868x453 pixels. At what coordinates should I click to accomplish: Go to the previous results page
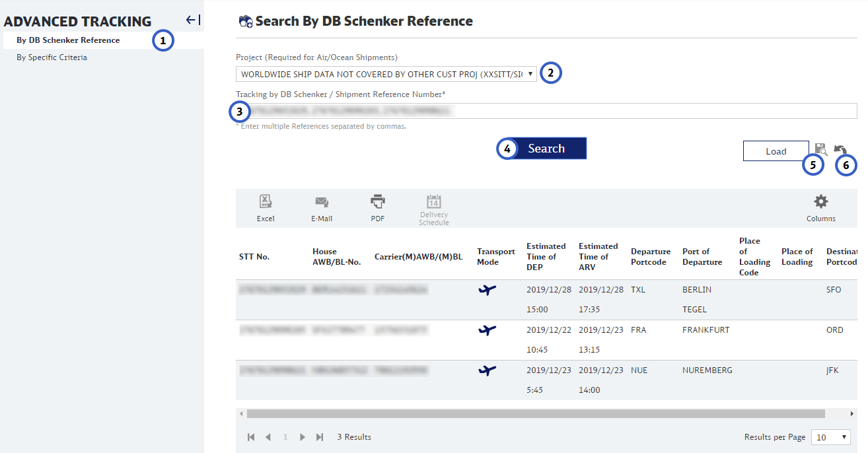click(x=268, y=437)
